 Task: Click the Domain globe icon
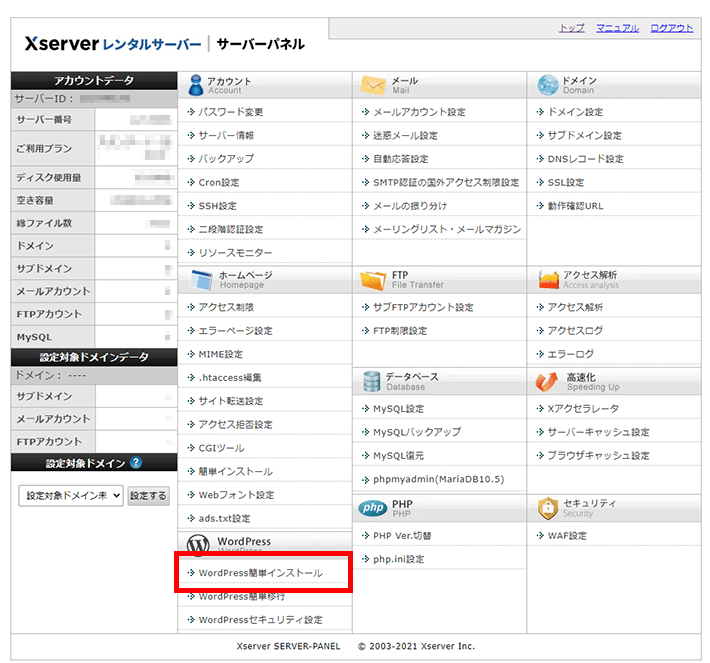548,85
